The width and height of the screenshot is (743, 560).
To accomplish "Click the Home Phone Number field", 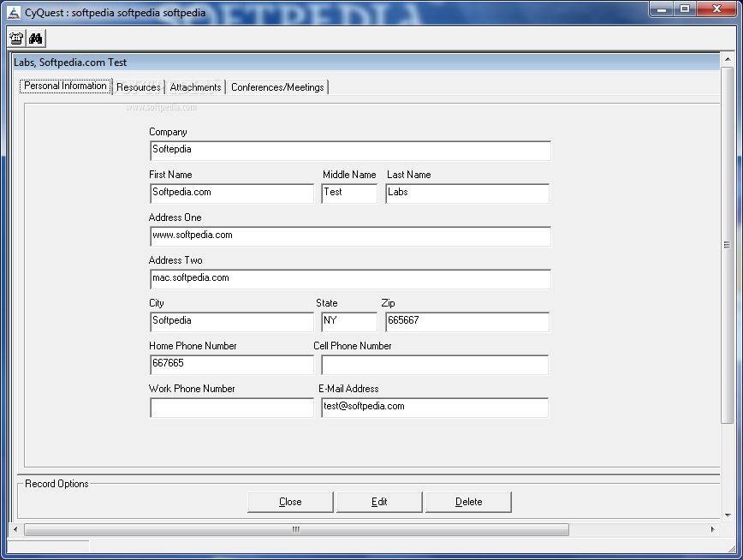I will (232, 365).
